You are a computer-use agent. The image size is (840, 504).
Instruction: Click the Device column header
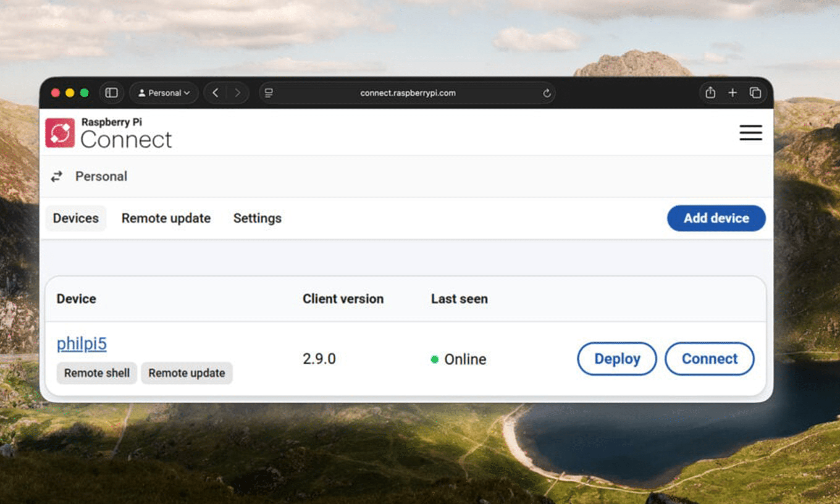[76, 299]
